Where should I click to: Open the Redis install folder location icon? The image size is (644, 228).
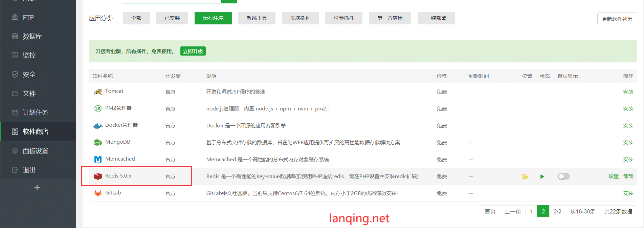pyautogui.click(x=525, y=177)
